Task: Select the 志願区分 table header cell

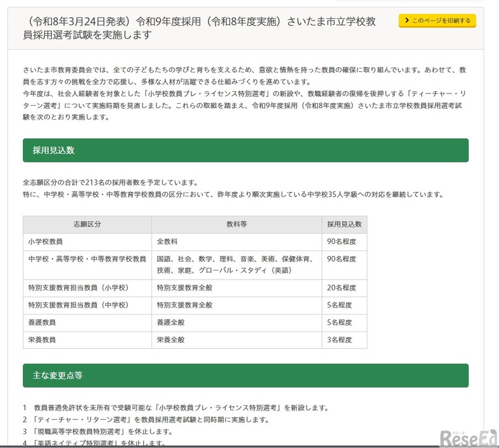Action: point(88,224)
